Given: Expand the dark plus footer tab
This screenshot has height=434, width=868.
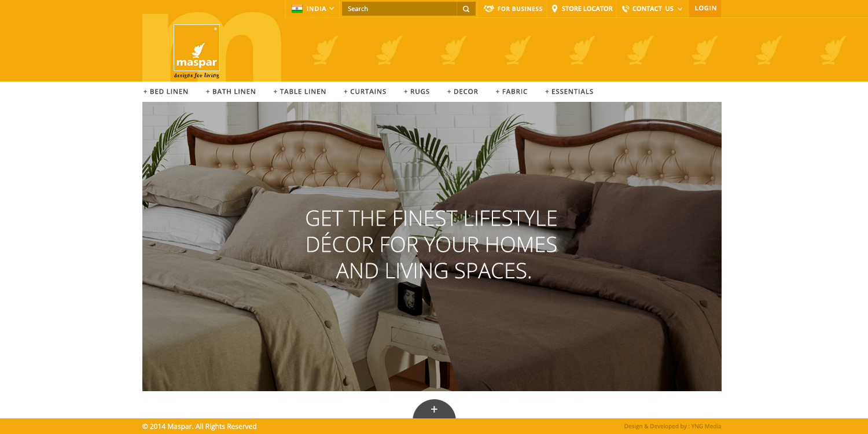Looking at the screenshot, I should point(434,409).
